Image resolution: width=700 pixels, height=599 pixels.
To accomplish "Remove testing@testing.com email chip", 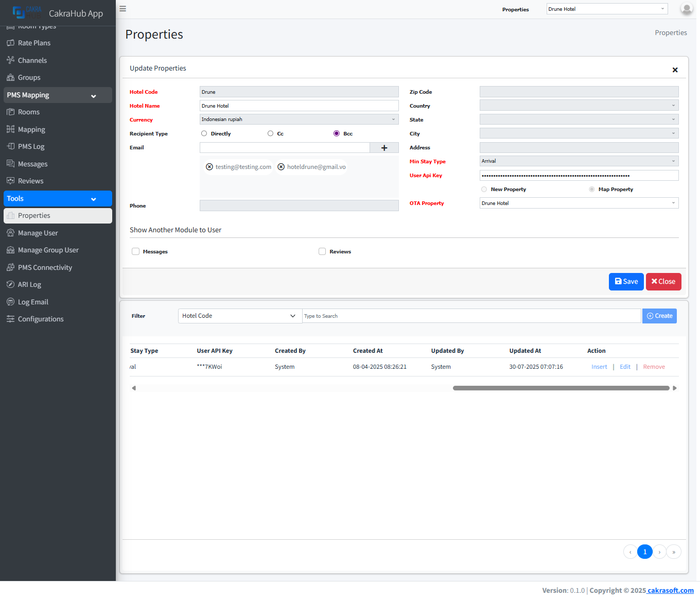I will (209, 167).
